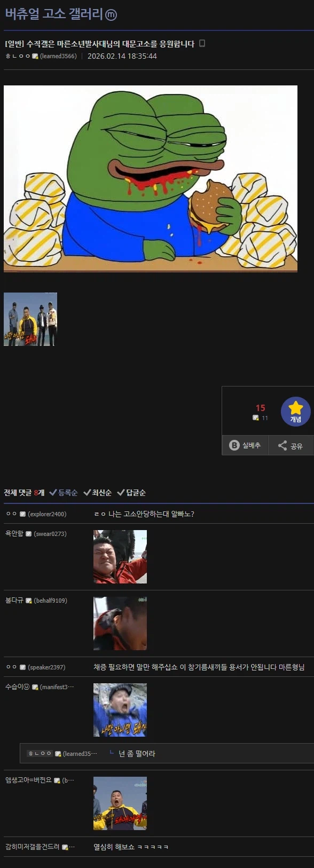This screenshot has width=314, height=868.
Task: Open the blue jacket dccon in 수습이ⓤ's comment
Action: [120, 710]
